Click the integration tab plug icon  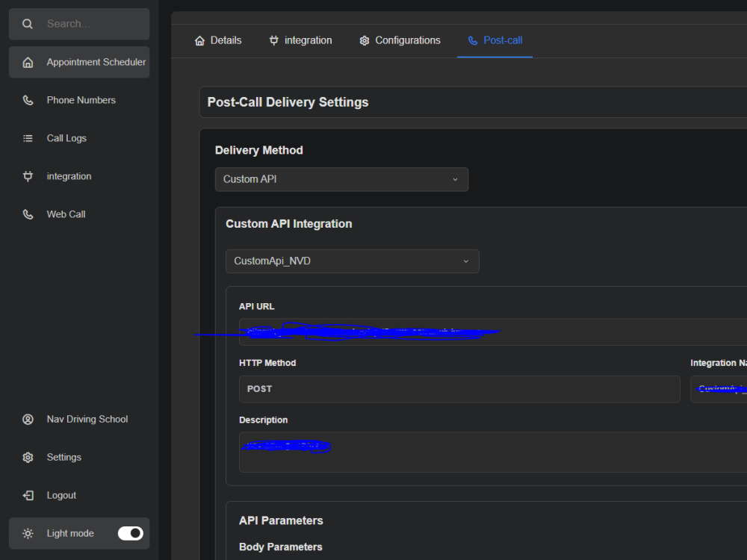[x=274, y=41]
